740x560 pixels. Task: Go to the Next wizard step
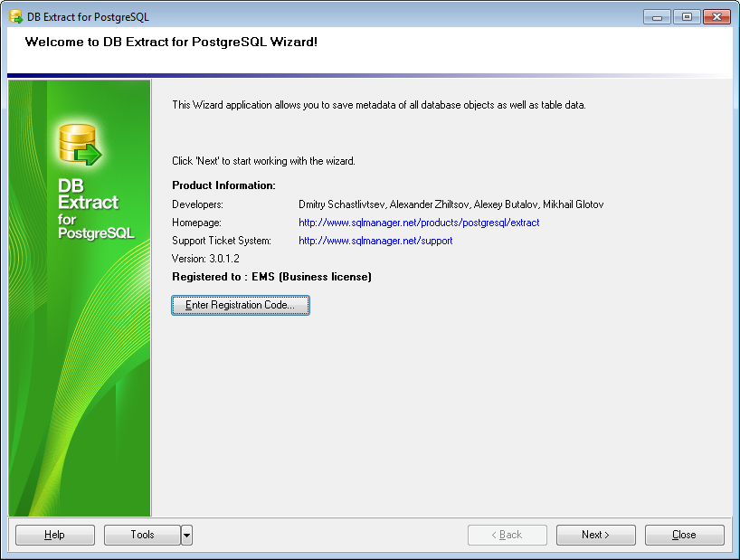595,535
